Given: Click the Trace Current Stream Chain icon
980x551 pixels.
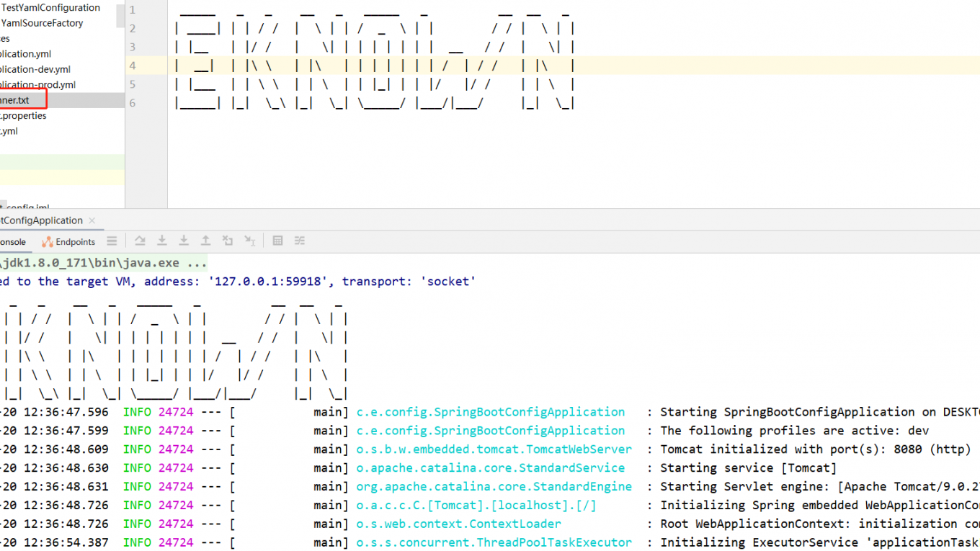Looking at the screenshot, I should [x=300, y=241].
